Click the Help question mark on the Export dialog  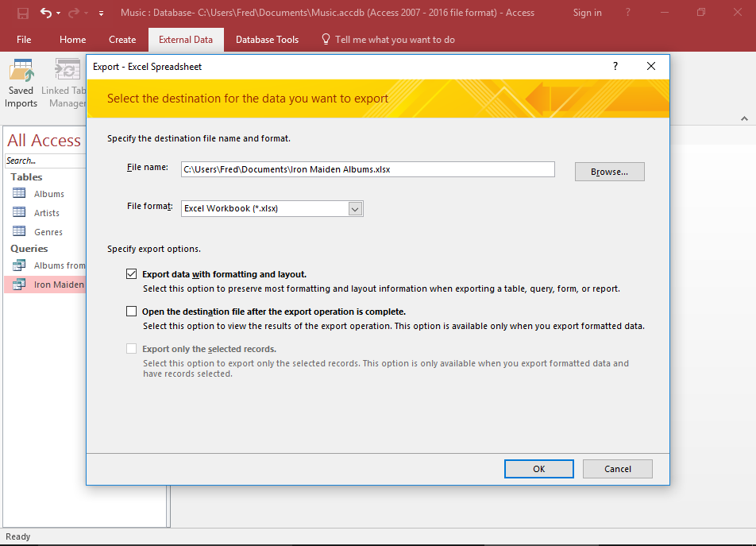coord(615,67)
